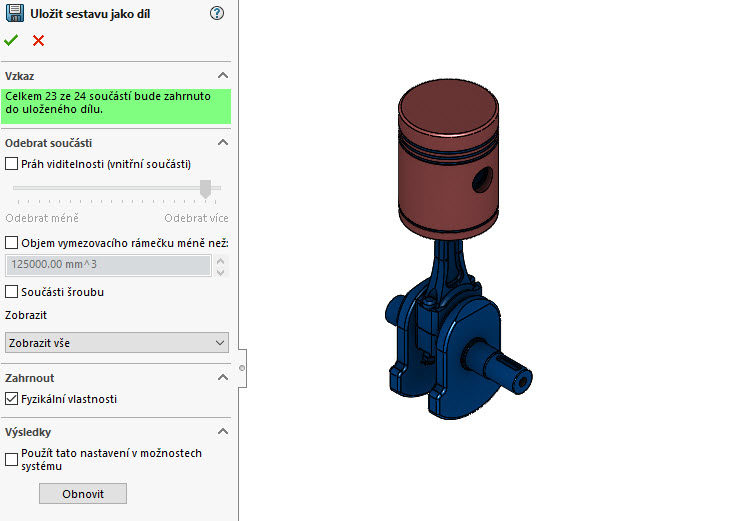This screenshot has width=750, height=521.
Task: Decrease bounding volume with down stepper arrow
Action: 220,272
